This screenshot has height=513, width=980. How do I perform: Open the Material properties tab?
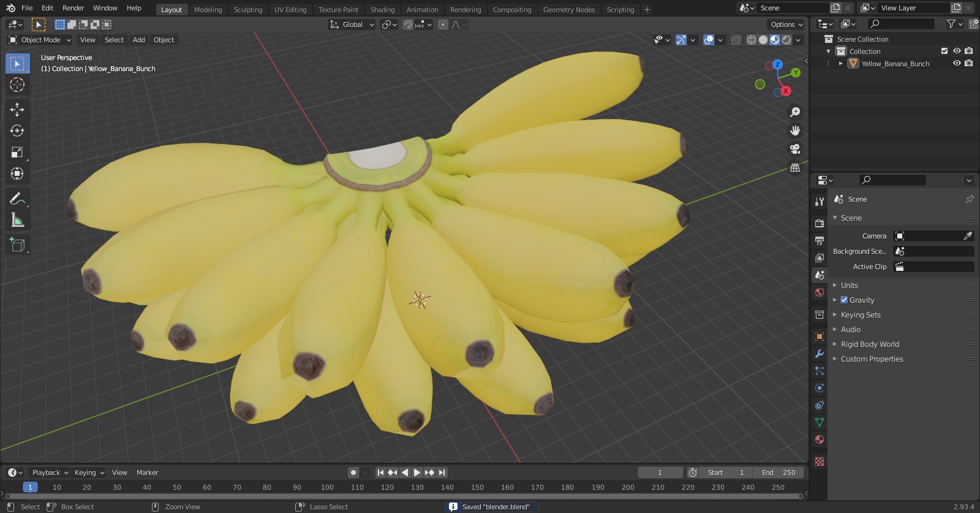pos(820,439)
